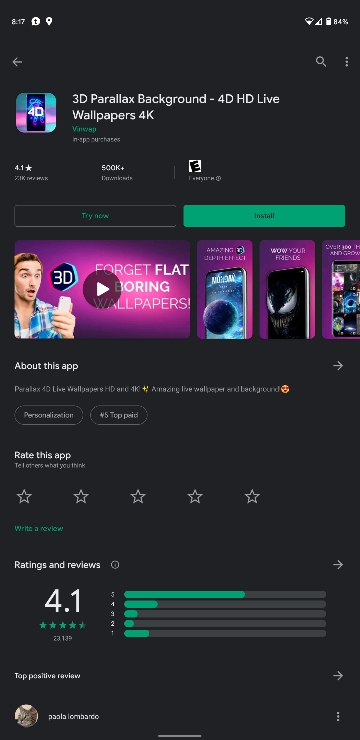Screen dimensions: 360x740
Task: Tap the 500K+ Downloads count
Action: pyautogui.click(x=117, y=172)
